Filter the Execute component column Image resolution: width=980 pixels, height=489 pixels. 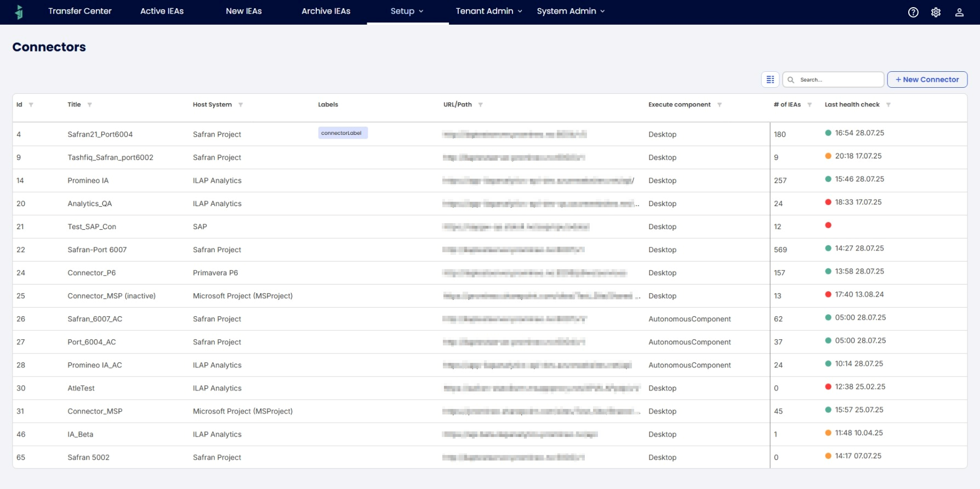pyautogui.click(x=719, y=105)
